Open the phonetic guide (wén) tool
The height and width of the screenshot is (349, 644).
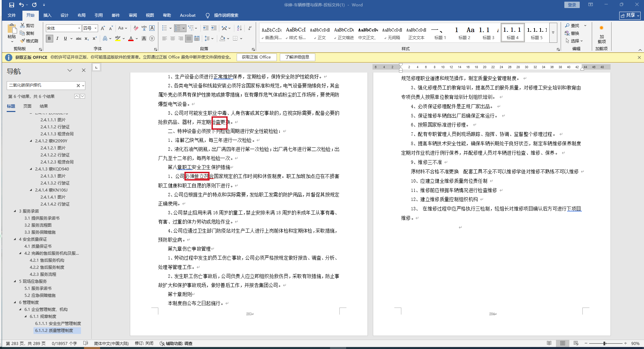[144, 28]
